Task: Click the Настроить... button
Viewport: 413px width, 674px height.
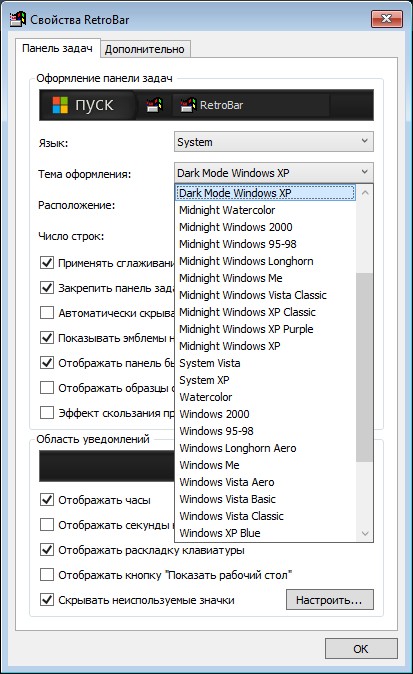Action: pyautogui.click(x=330, y=600)
